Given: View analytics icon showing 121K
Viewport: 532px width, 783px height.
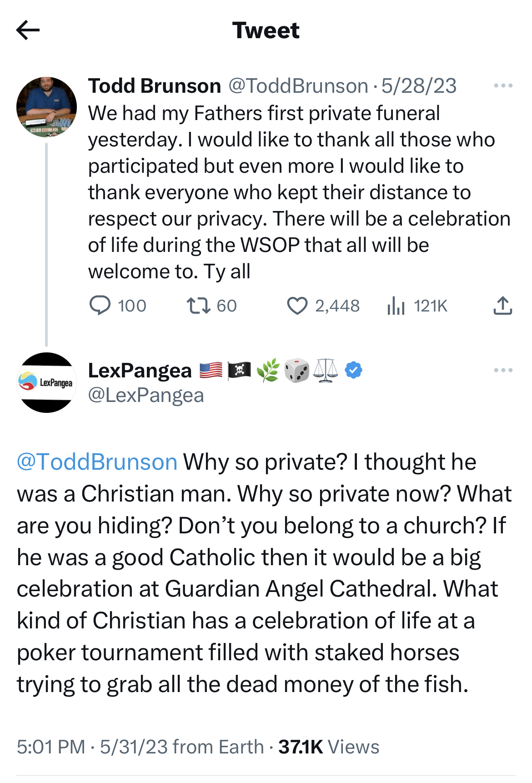Looking at the screenshot, I should (x=396, y=306).
